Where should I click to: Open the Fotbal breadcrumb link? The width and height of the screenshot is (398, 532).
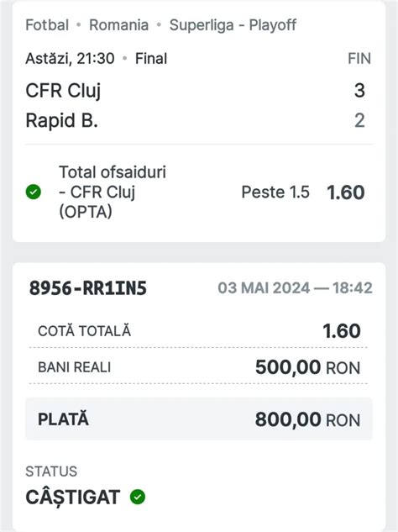[47, 25]
